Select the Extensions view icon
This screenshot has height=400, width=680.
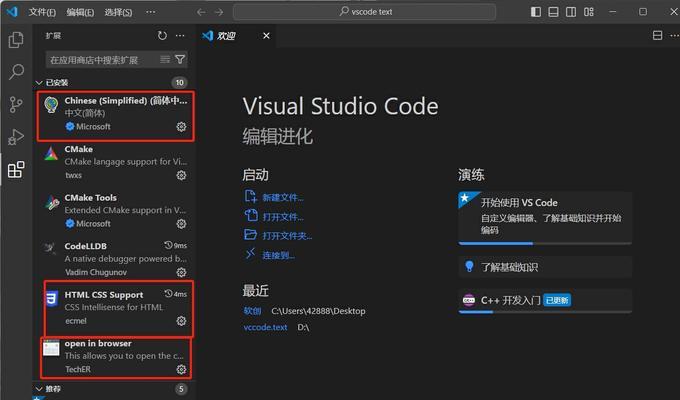point(16,170)
